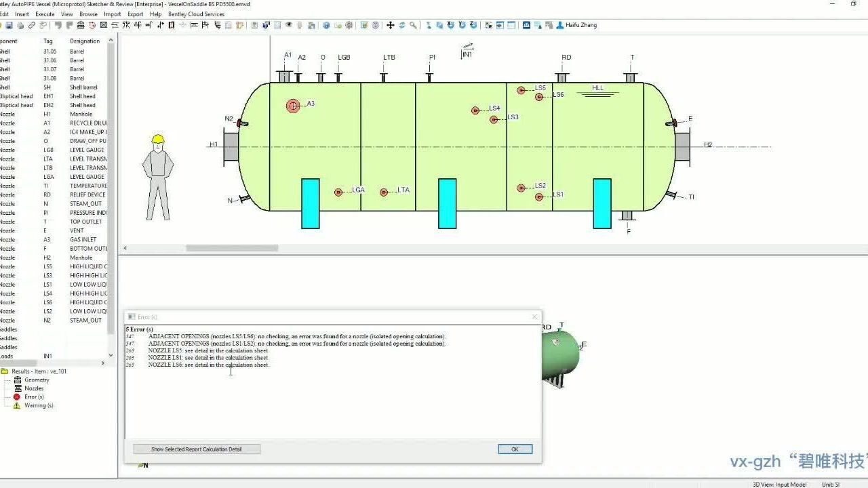The height and width of the screenshot is (488, 868).
Task: Click the Save disk icon in toolbar
Action: pos(9,25)
